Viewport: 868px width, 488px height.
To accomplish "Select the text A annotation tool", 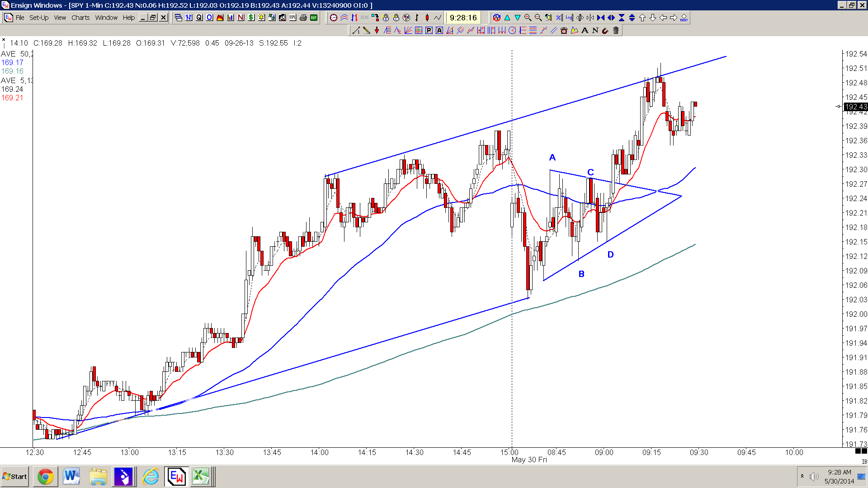I will click(x=585, y=30).
